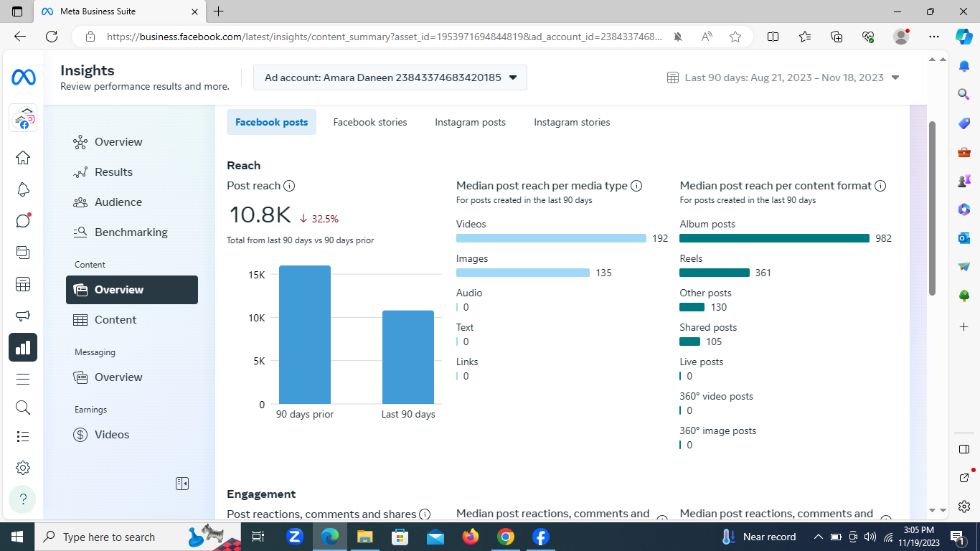
Task: Open Audience in the Insights menu
Action: (x=132, y=202)
